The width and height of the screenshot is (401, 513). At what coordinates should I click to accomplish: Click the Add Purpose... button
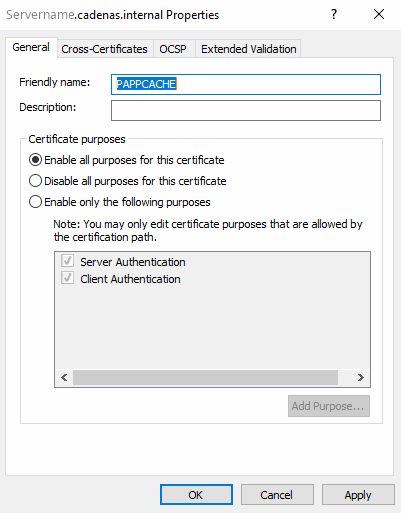click(329, 406)
